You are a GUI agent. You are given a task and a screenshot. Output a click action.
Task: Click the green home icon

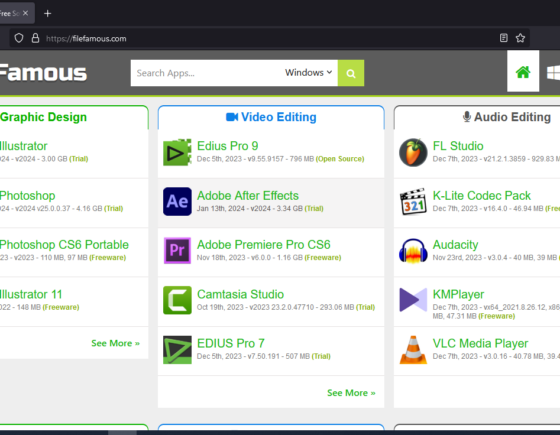[x=523, y=72]
